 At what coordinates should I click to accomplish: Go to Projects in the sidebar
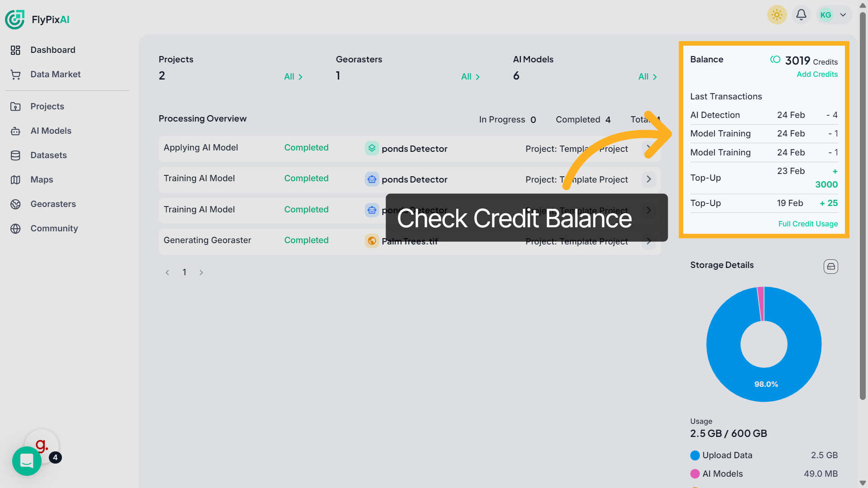tap(47, 106)
